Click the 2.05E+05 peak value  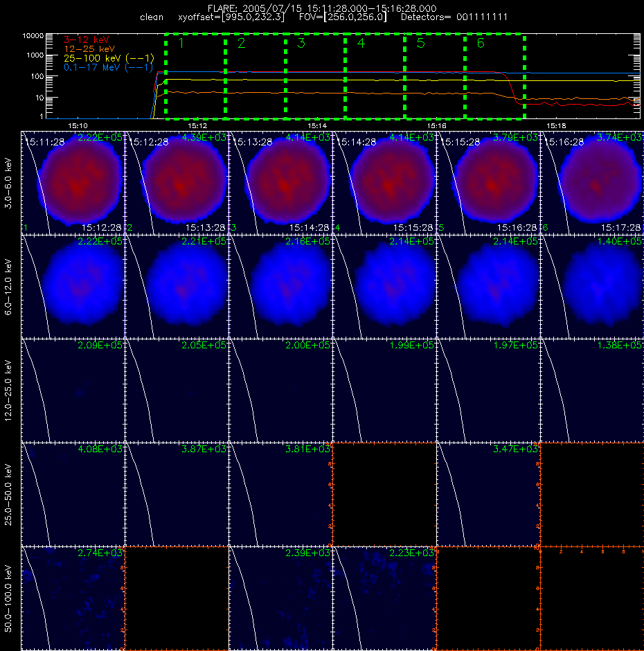[x=204, y=345]
